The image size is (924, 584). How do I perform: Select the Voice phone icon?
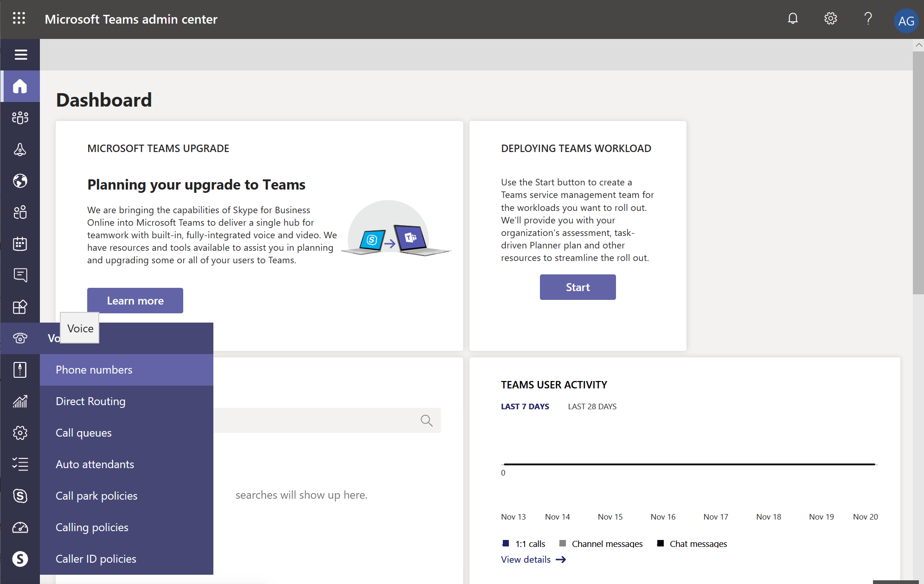[x=20, y=338]
